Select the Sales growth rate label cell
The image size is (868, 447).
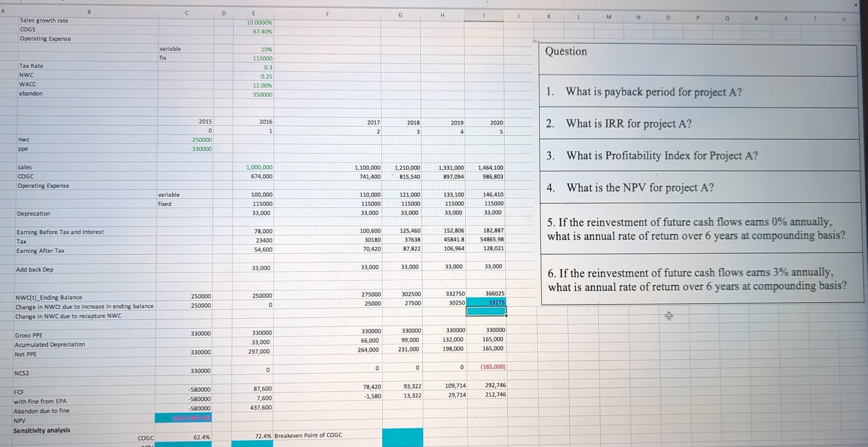point(43,20)
